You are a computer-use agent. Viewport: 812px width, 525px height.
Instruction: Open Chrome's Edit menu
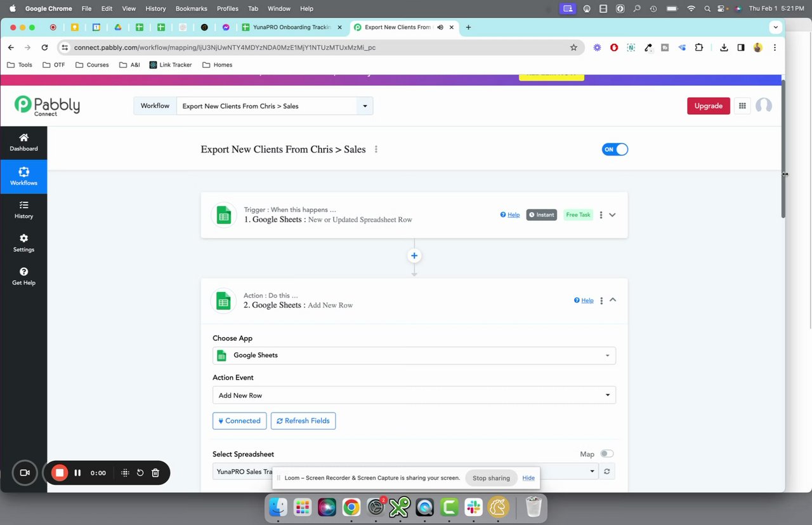point(107,9)
